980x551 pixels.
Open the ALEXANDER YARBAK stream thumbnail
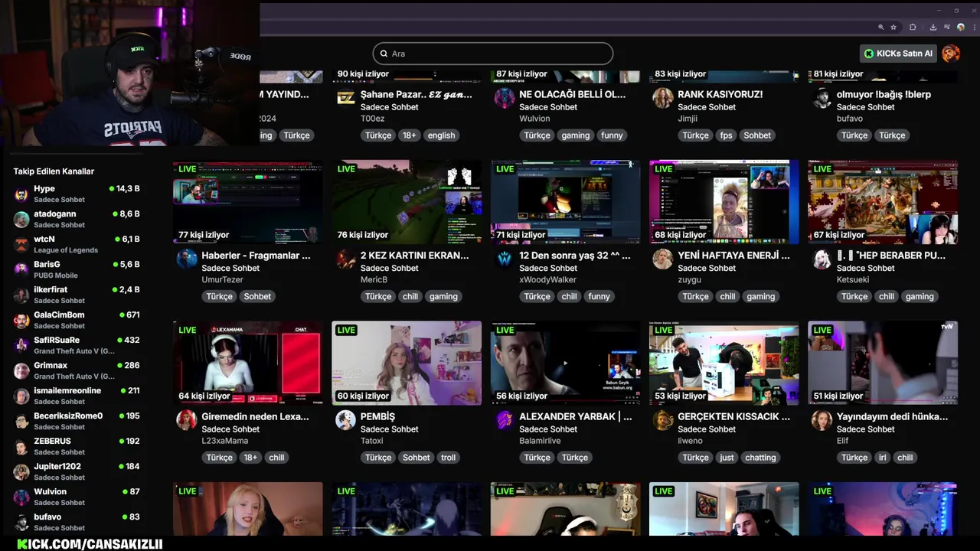tap(566, 363)
